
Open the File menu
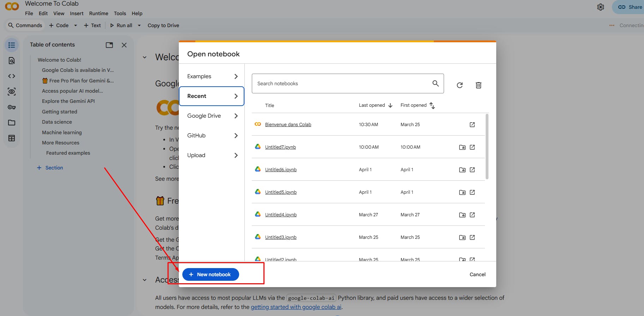click(x=29, y=13)
